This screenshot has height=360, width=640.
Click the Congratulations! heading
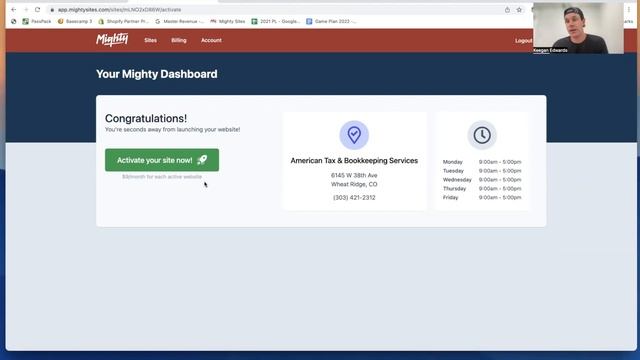146,118
